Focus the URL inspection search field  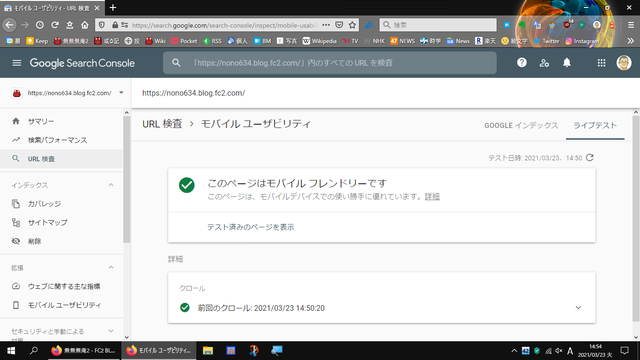330,63
